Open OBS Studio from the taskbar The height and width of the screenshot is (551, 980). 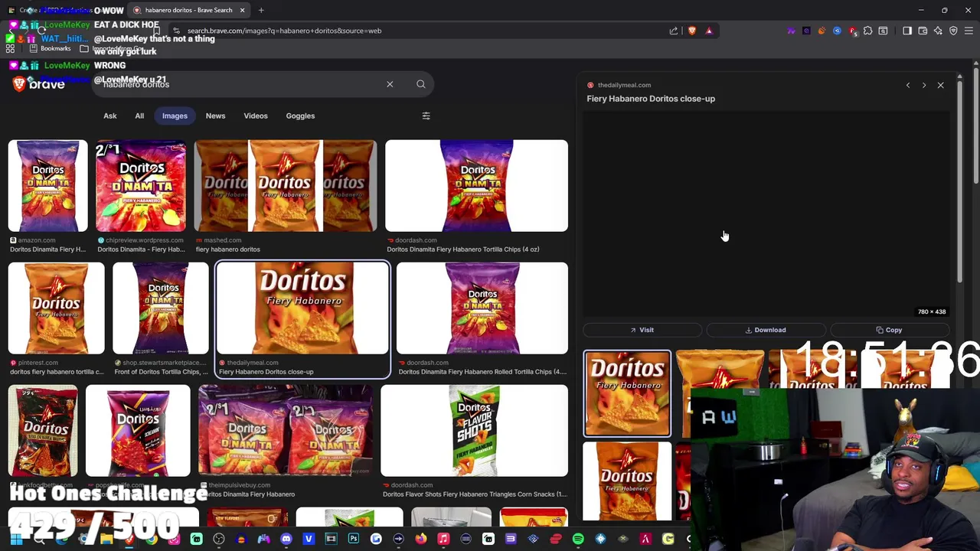tap(219, 540)
